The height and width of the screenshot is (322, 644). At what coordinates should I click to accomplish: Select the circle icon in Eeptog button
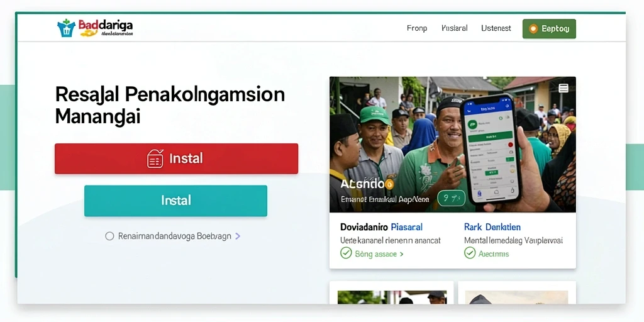[533, 29]
